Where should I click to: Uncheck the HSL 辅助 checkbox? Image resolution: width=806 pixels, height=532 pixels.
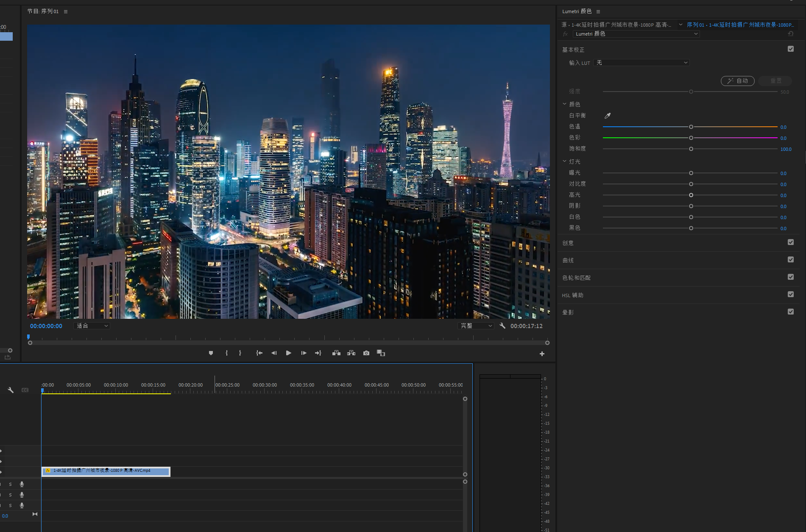[791, 294]
